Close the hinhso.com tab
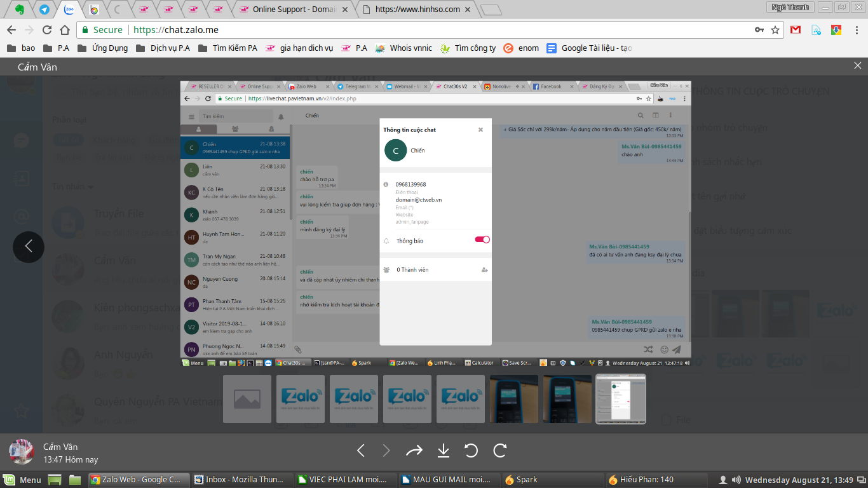This screenshot has width=868, height=488. pos(467,10)
